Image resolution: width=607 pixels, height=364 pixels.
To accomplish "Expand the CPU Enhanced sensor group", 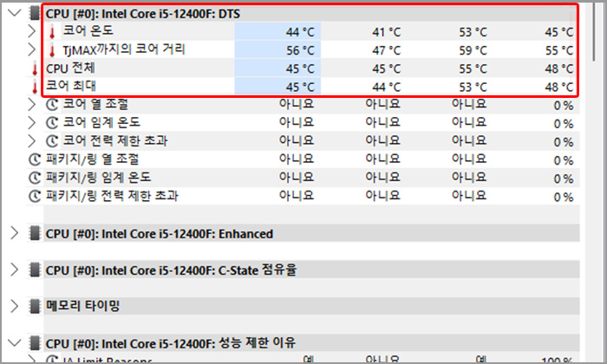I will coord(15,233).
